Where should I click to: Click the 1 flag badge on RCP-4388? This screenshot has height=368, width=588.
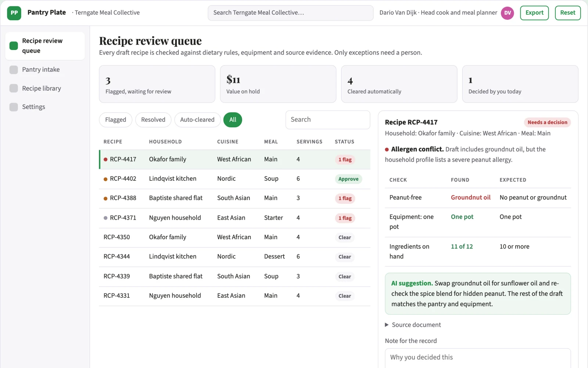coord(345,198)
